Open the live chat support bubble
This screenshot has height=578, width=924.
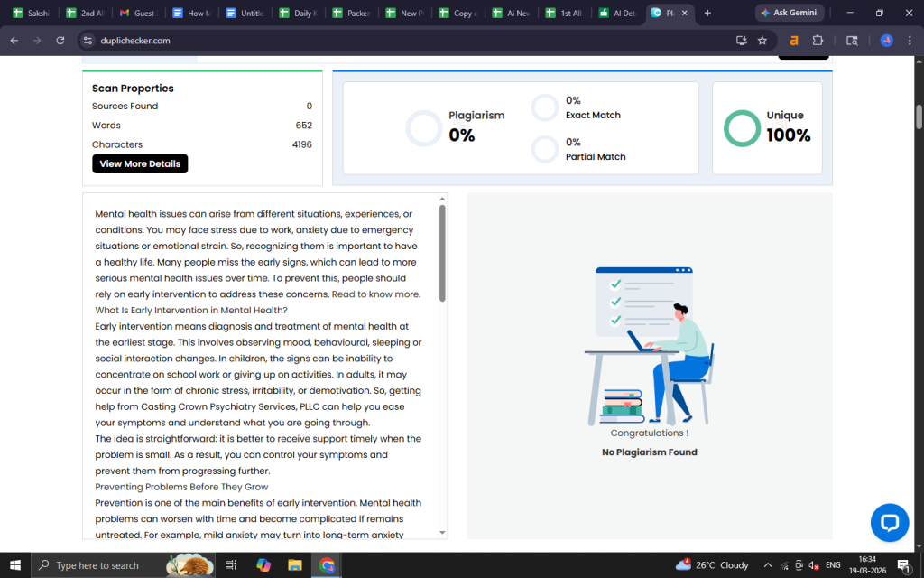click(889, 523)
